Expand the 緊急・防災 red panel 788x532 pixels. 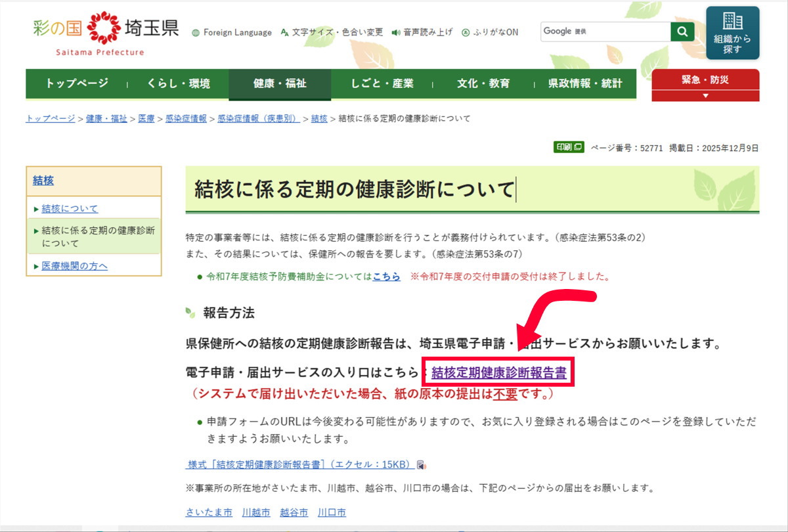[705, 85]
